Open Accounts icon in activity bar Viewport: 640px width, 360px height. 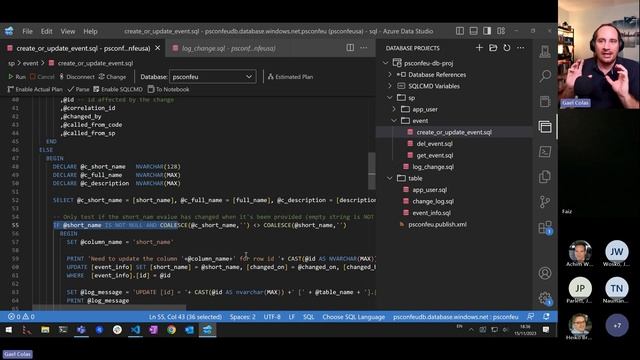[x=545, y=273]
